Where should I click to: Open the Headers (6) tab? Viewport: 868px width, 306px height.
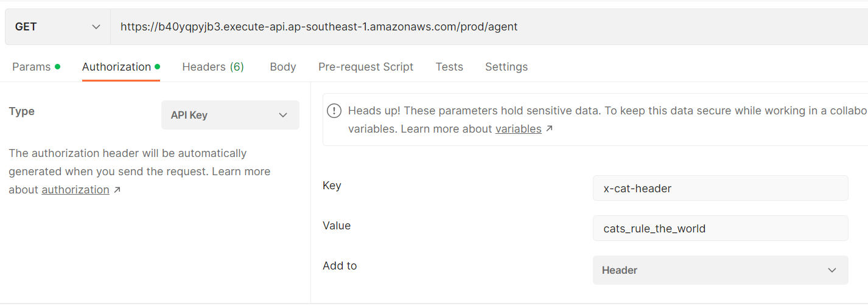(213, 67)
